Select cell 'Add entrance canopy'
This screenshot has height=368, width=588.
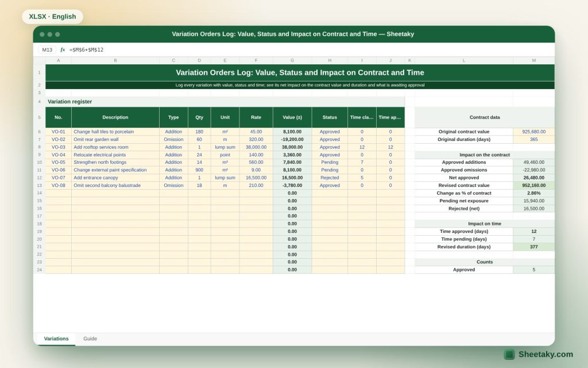[115, 178]
